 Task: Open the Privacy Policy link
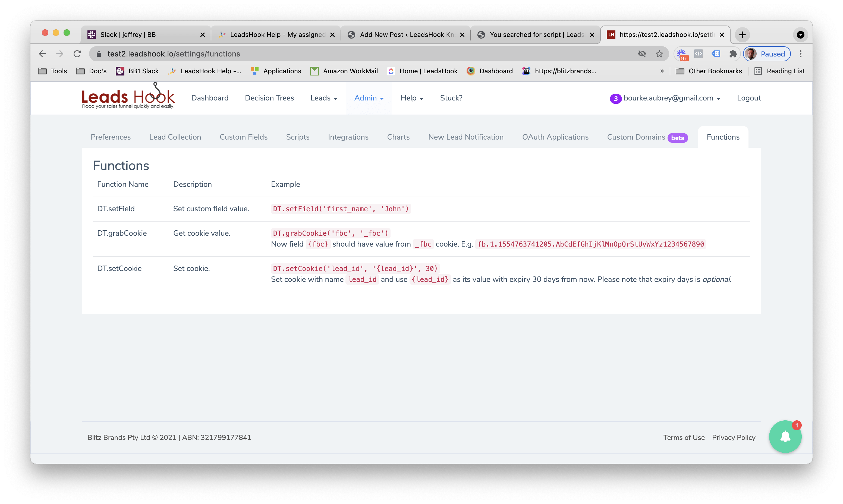[x=734, y=437]
